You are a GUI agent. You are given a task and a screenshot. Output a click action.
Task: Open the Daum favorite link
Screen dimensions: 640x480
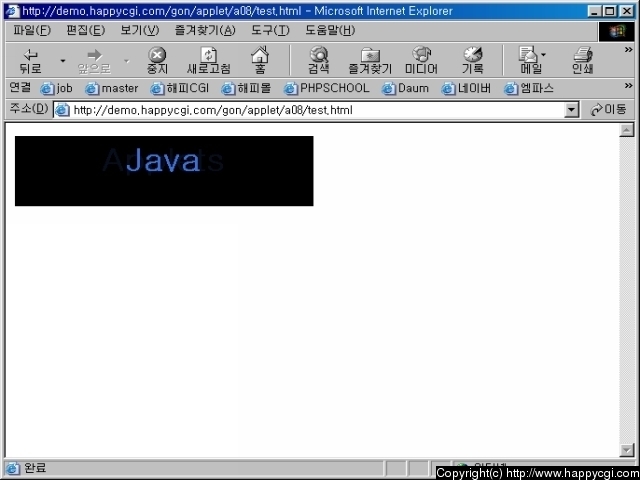click(x=405, y=88)
